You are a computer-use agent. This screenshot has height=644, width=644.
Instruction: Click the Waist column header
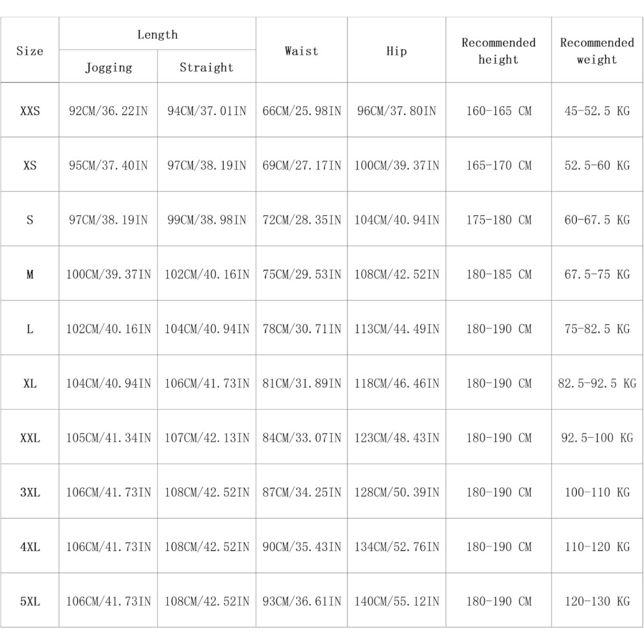(301, 51)
